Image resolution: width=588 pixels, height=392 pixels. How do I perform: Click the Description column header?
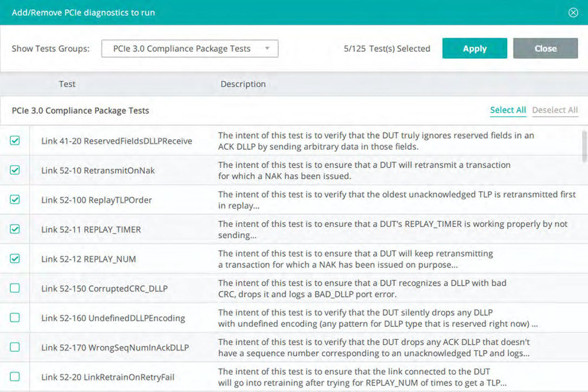(243, 84)
